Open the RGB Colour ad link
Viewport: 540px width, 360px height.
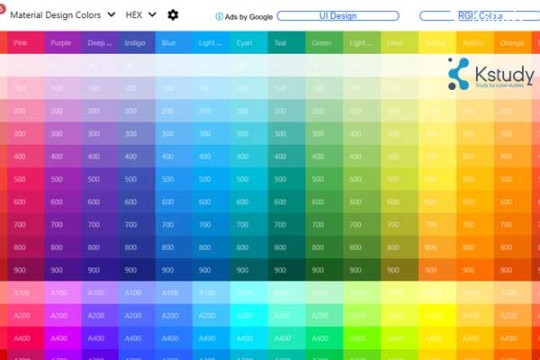pyautogui.click(x=480, y=16)
